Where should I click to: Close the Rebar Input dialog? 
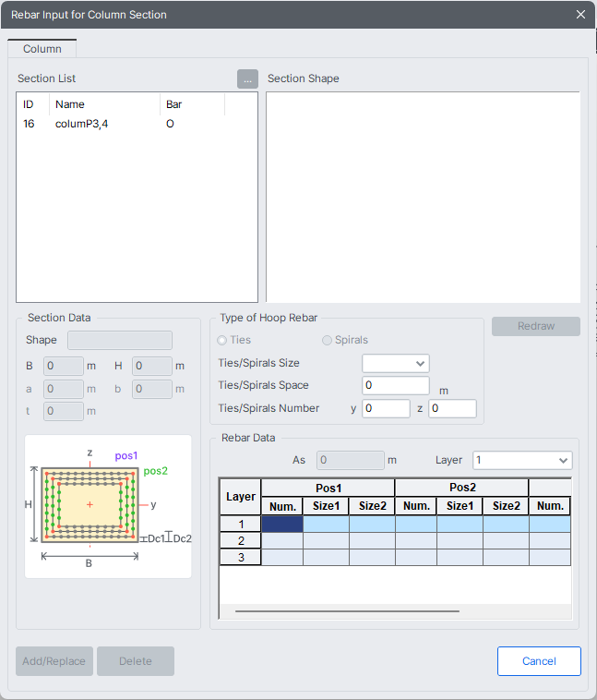tap(580, 14)
